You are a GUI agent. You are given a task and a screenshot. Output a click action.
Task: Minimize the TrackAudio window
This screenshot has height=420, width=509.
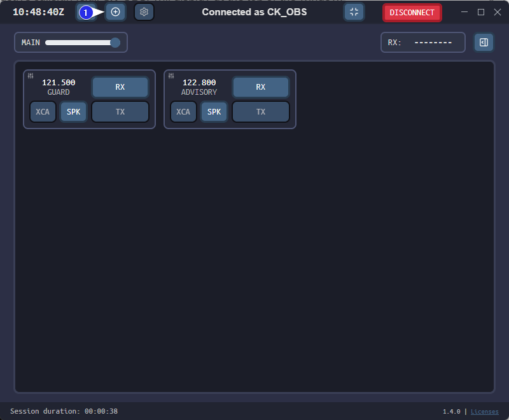[x=464, y=12]
